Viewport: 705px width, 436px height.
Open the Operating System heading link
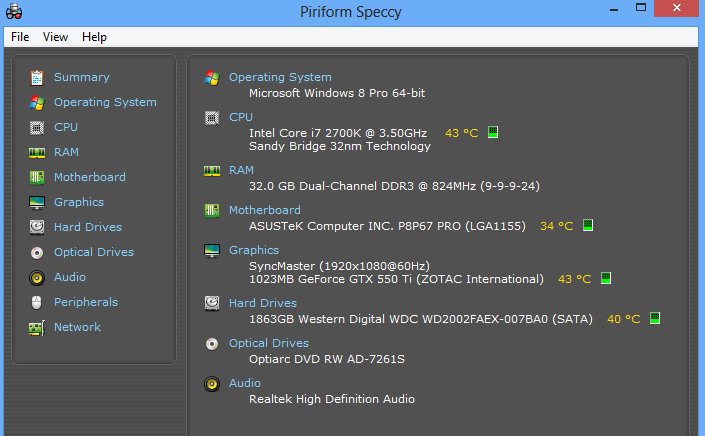[x=280, y=77]
